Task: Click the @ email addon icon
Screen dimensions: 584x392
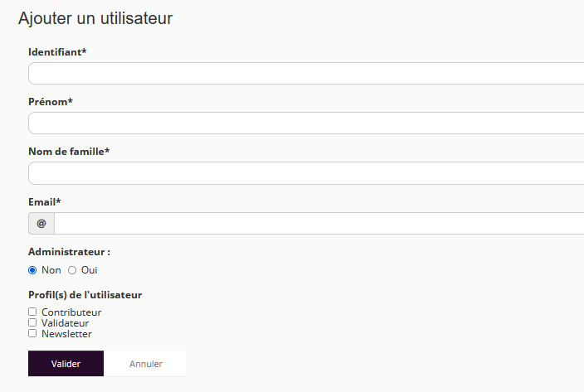Action: 41,224
